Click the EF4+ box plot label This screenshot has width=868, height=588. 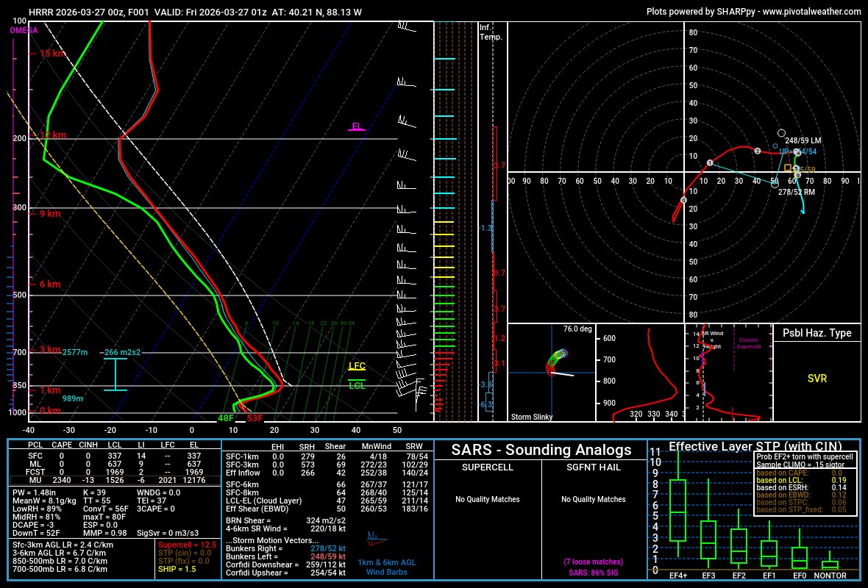pyautogui.click(x=678, y=576)
